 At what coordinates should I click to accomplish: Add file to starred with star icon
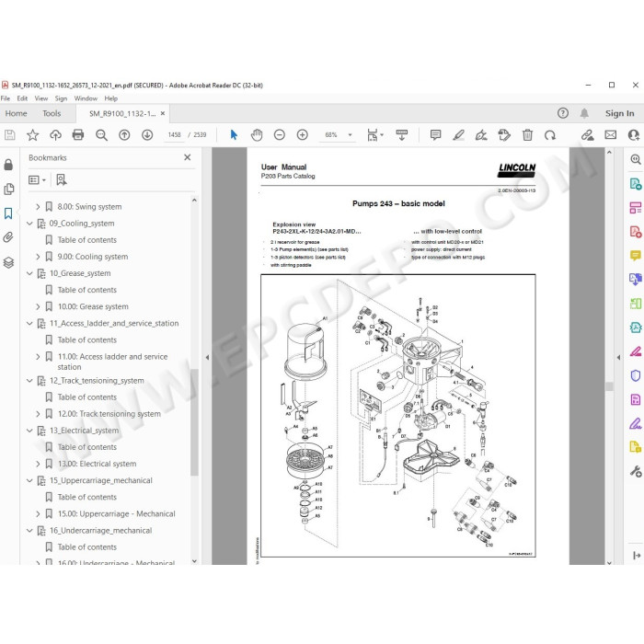click(32, 134)
